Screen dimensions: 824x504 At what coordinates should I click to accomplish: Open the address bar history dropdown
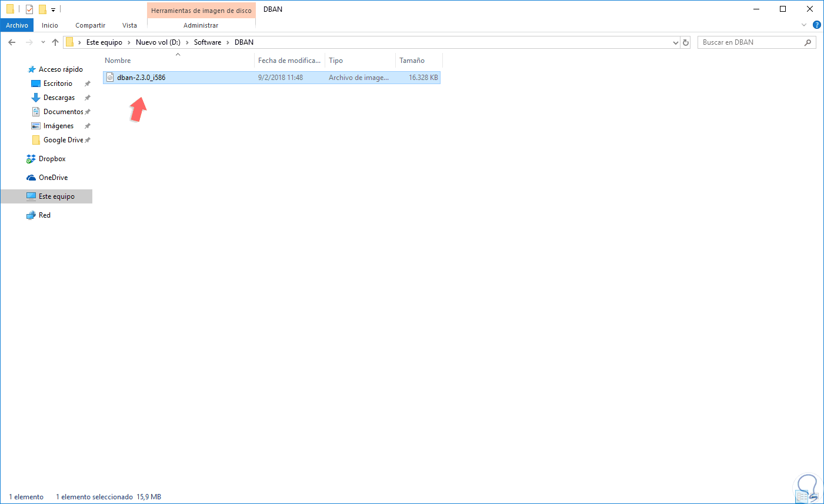coord(676,42)
